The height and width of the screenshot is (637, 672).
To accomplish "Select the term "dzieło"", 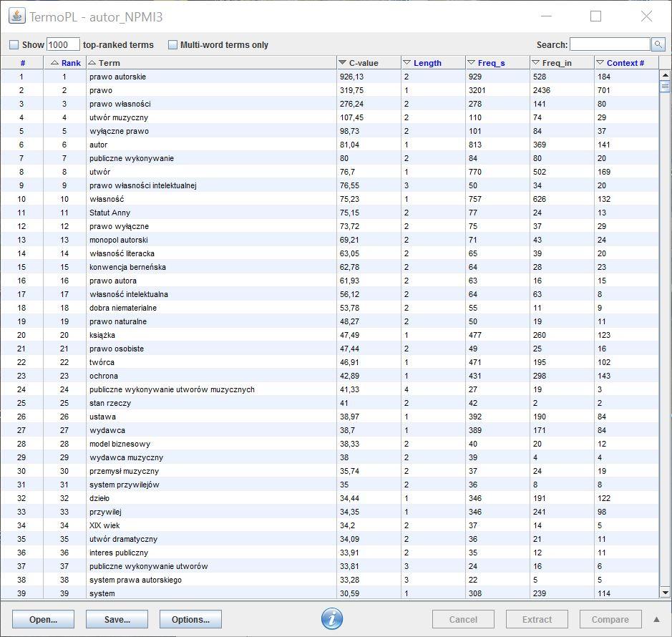I will 99,499.
